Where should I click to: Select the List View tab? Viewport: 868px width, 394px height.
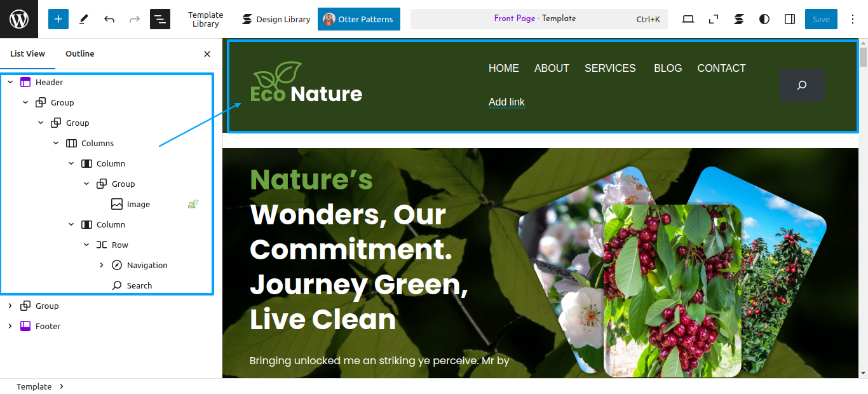pos(27,54)
